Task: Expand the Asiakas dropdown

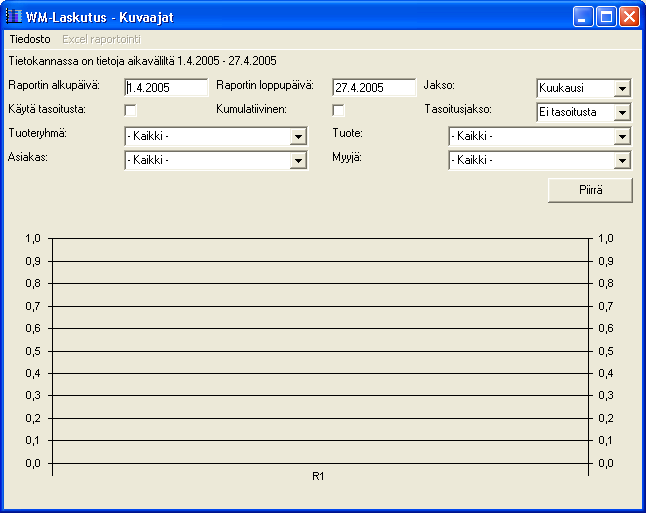Action: 298,160
